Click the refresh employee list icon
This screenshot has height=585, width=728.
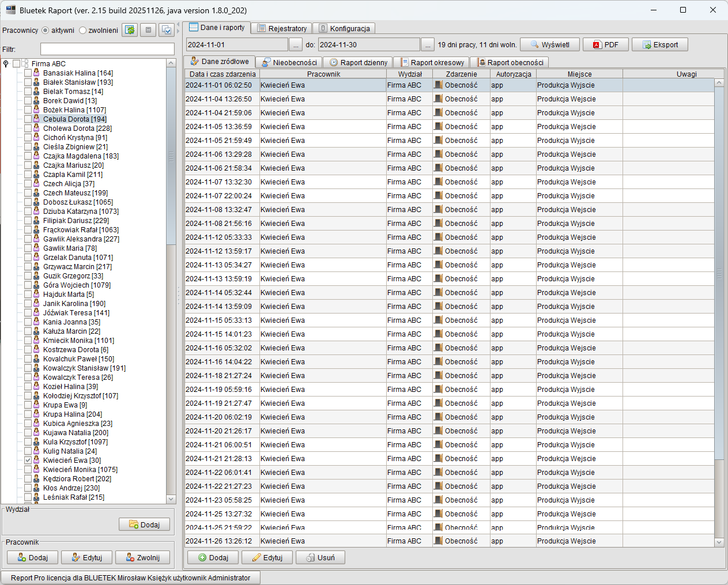click(x=130, y=30)
